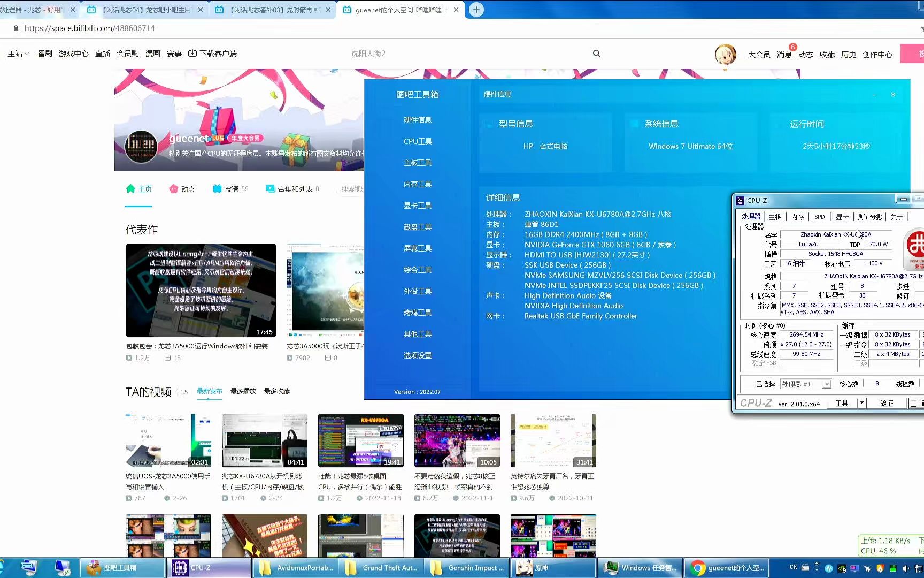Open 原神 taskbar button
The image size is (924, 578).
point(555,568)
